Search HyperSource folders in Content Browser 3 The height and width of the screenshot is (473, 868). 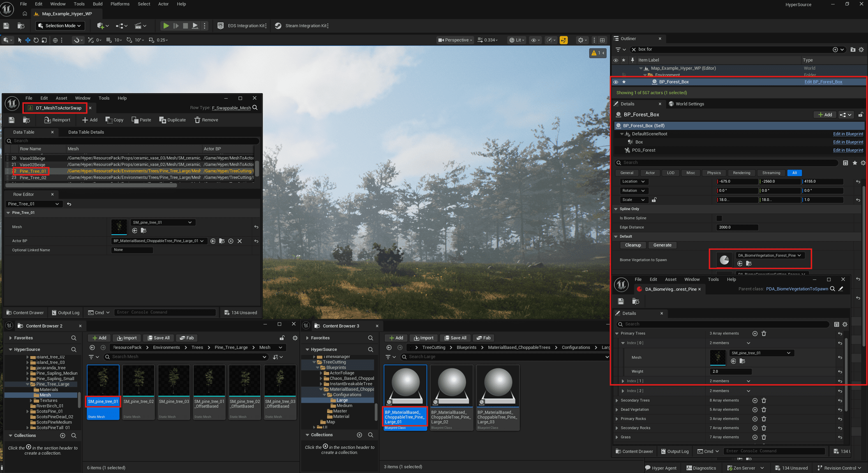coord(370,349)
